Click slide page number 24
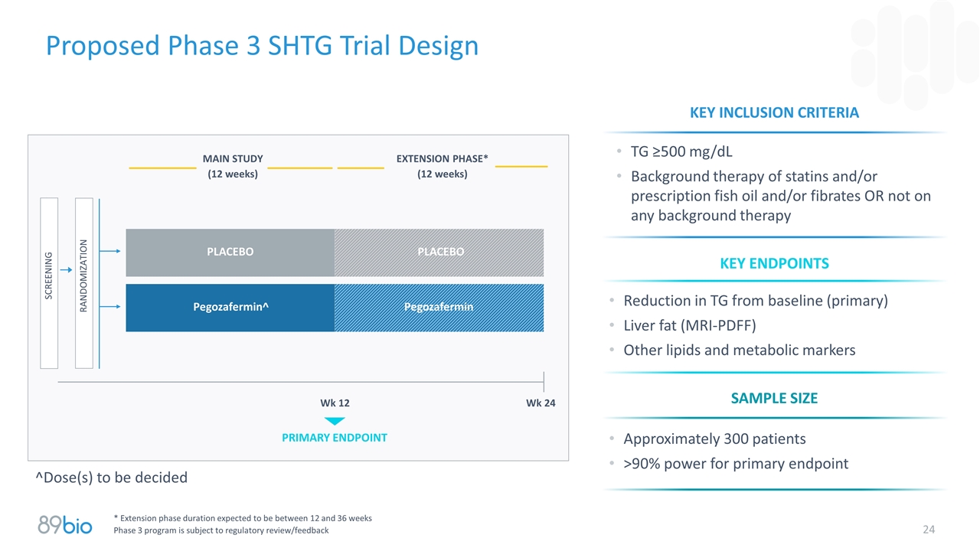Viewport: 980px width, 551px height. (929, 530)
